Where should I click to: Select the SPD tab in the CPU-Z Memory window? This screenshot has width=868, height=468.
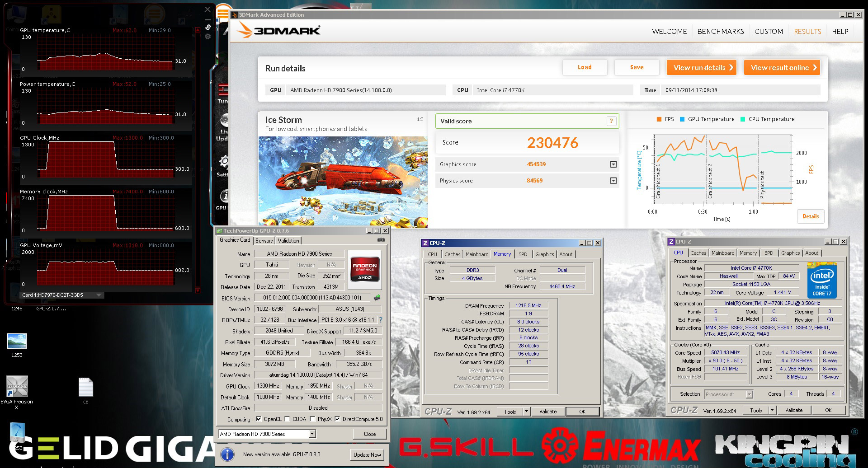(523, 254)
